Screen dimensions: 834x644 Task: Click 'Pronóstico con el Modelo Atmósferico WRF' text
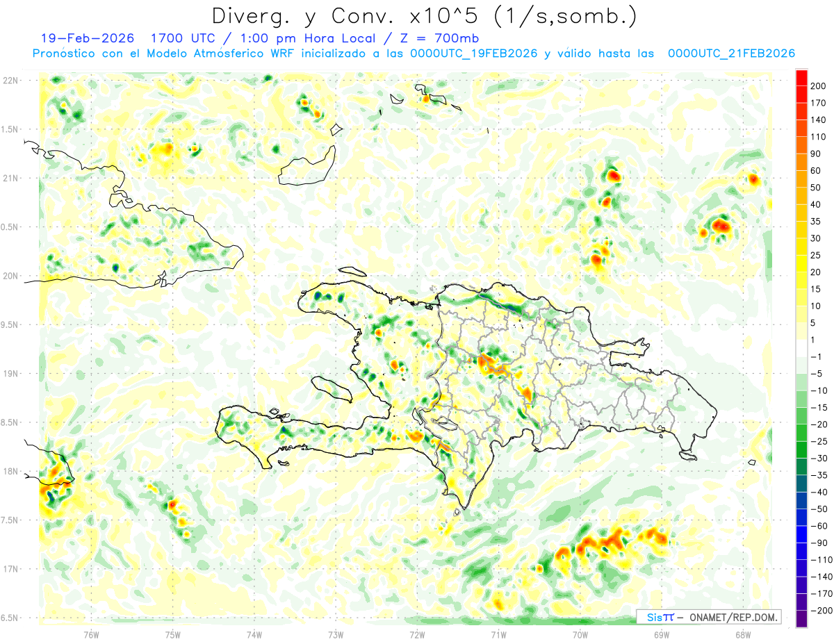pyautogui.click(x=164, y=53)
